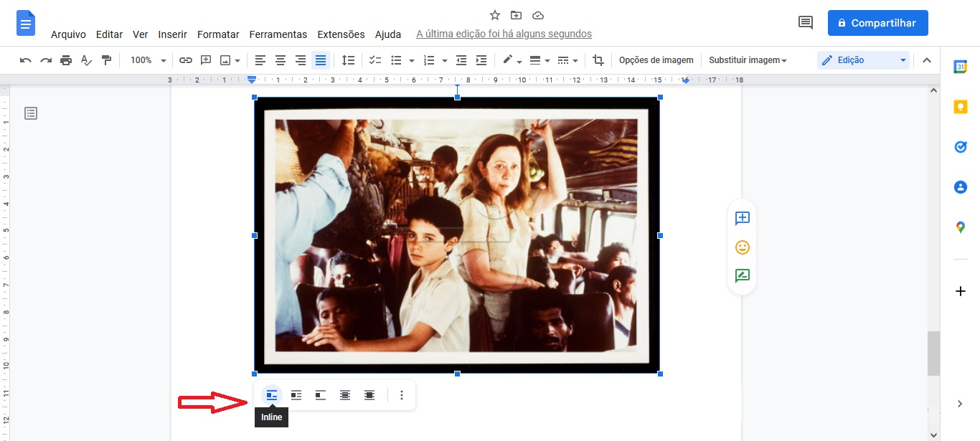Open the border weight dropdown
980x441 pixels.
point(540,60)
